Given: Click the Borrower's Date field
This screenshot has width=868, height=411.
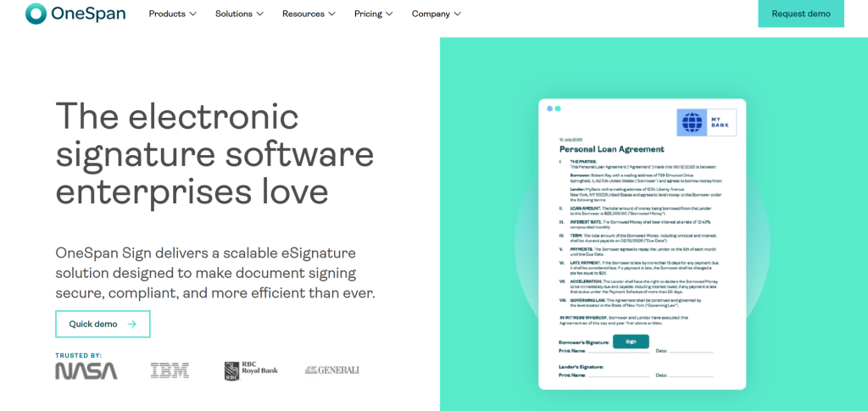Looking at the screenshot, I should pos(691,350).
